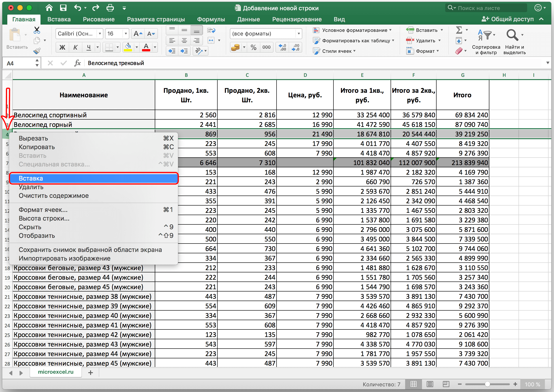The image size is (554, 392).
Task: Click the increase indent icon
Action: click(x=184, y=51)
